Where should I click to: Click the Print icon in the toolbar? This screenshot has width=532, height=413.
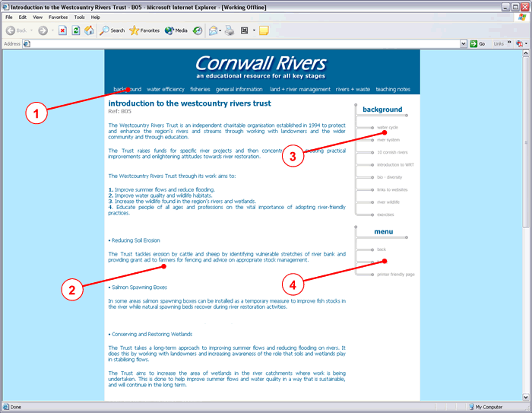coord(229,30)
